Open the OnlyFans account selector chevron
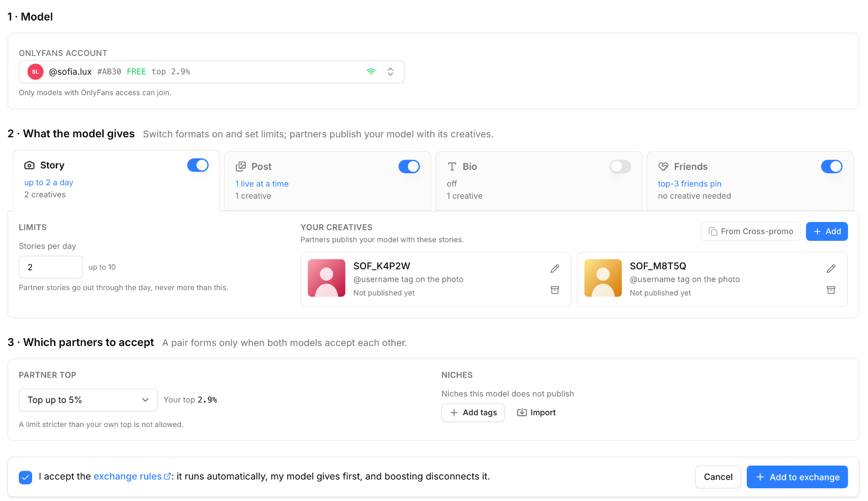The image size is (868, 501). pyautogui.click(x=390, y=72)
